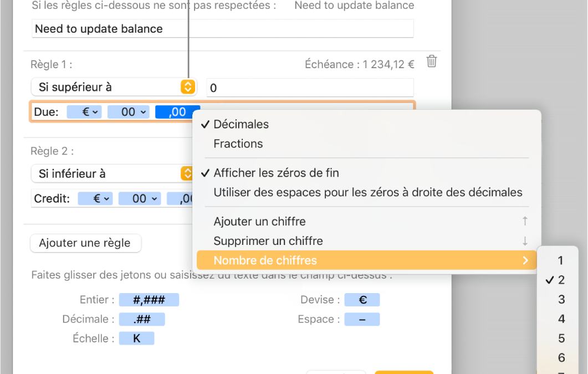This screenshot has width=588, height=374.
Task: Click the 'Échéance : 1 234,12 €' preview text
Action: point(359,64)
